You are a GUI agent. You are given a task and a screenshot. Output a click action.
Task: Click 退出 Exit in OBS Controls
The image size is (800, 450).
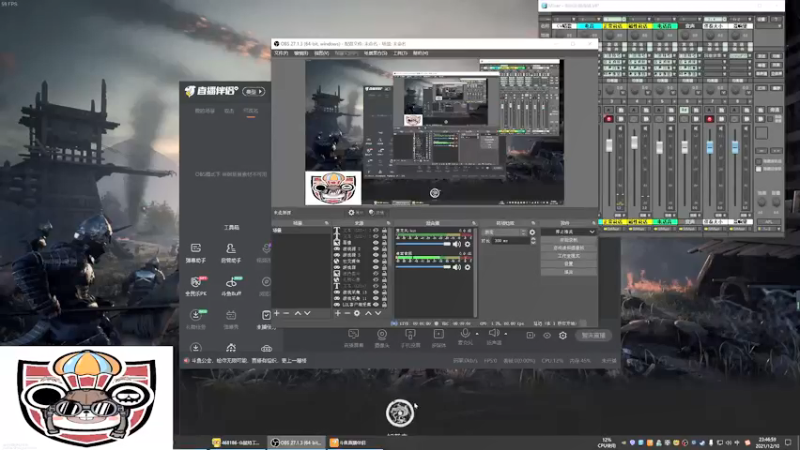pyautogui.click(x=568, y=272)
